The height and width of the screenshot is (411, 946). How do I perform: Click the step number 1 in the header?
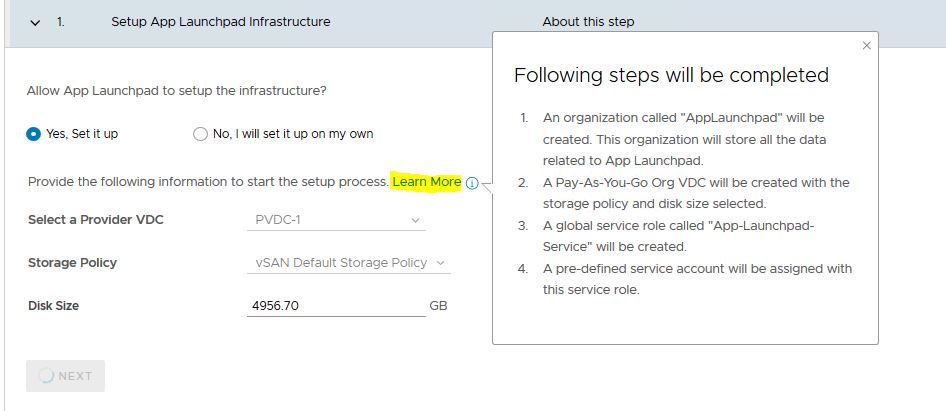[x=61, y=21]
